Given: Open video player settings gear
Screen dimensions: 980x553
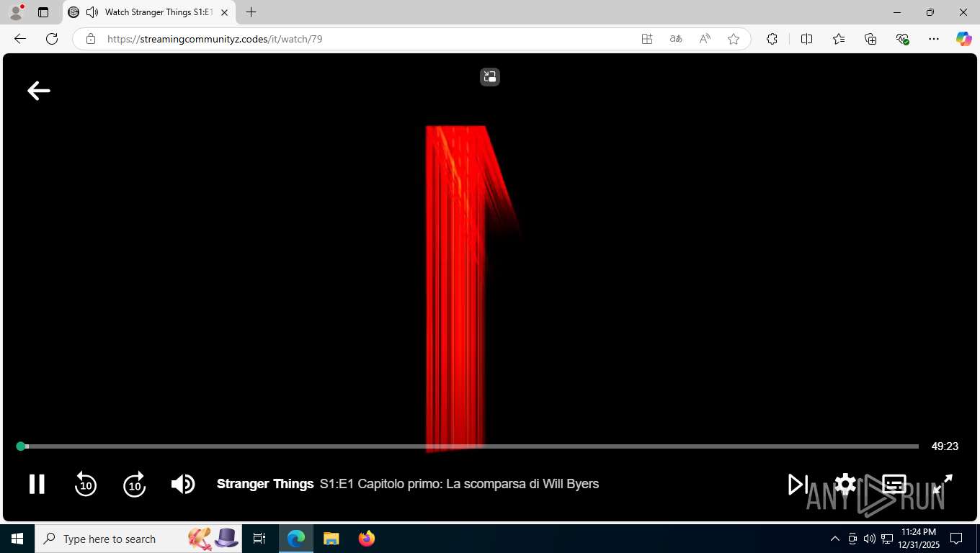Looking at the screenshot, I should (x=845, y=484).
